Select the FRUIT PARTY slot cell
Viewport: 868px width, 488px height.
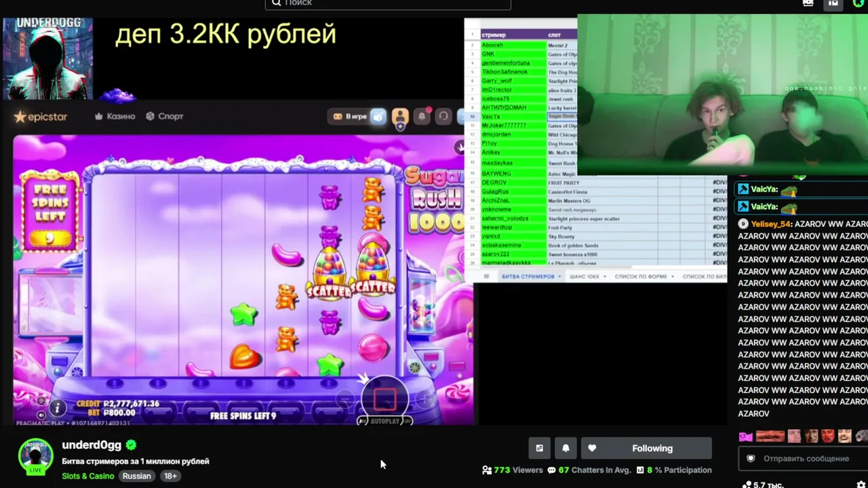pos(601,182)
